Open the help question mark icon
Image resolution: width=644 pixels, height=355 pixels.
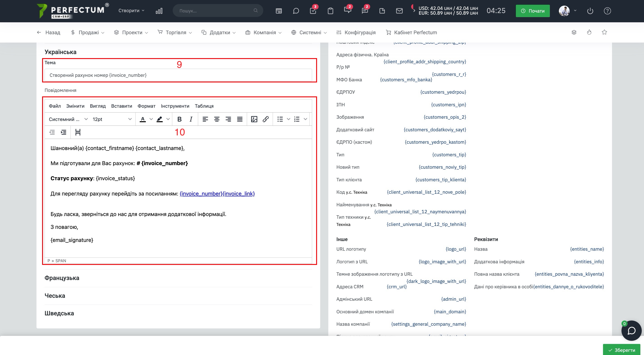click(x=607, y=11)
